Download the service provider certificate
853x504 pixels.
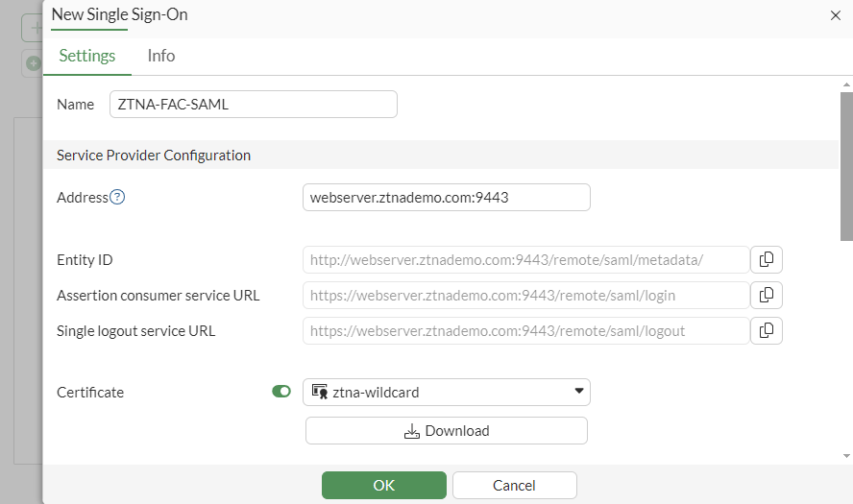(x=447, y=431)
